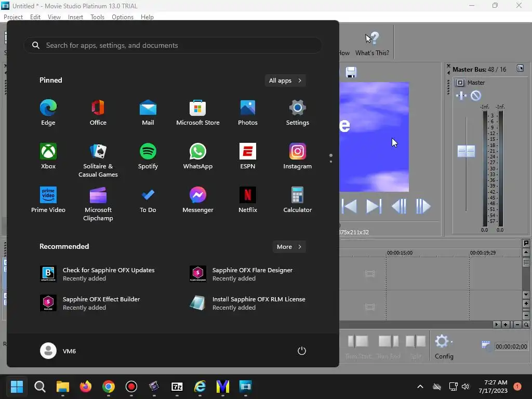This screenshot has width=532, height=399.
Task: Open Microsoft Store pinned app
Action: (198, 113)
